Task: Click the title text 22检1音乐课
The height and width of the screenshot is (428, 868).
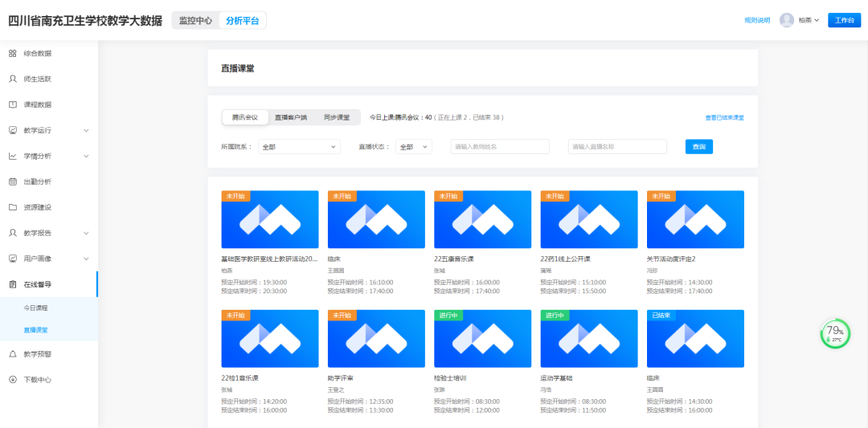Action: [240, 378]
